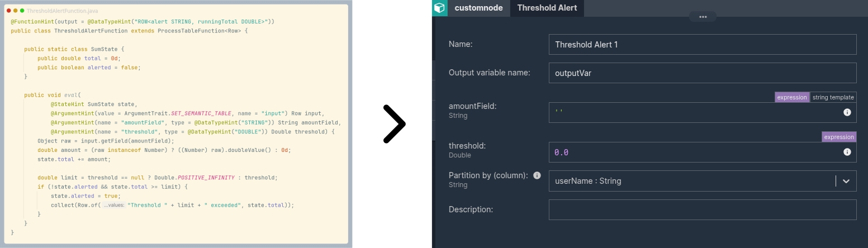The width and height of the screenshot is (868, 248).
Task: Click the teal cube node icon
Action: coord(440,8)
